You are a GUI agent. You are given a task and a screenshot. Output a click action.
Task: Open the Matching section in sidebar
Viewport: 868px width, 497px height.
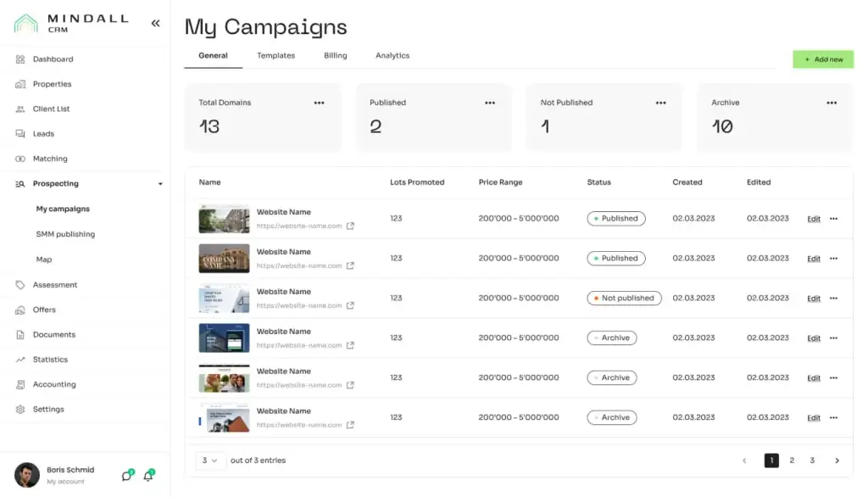(49, 159)
